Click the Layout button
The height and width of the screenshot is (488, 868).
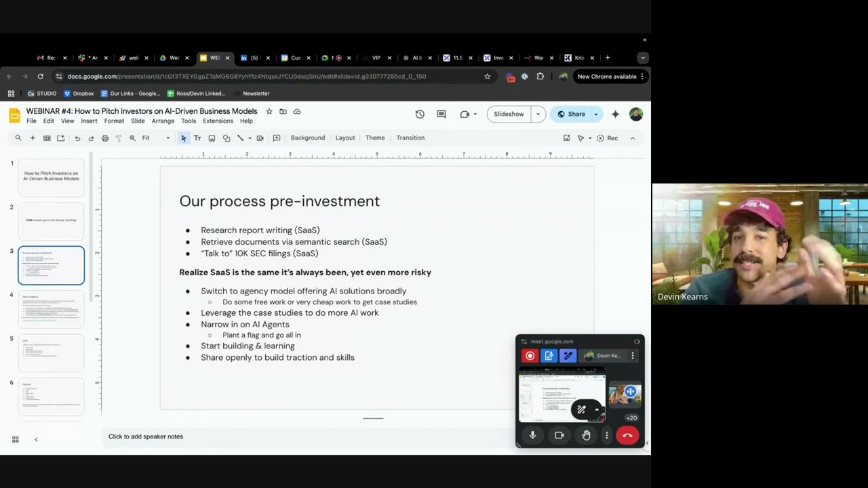click(345, 138)
